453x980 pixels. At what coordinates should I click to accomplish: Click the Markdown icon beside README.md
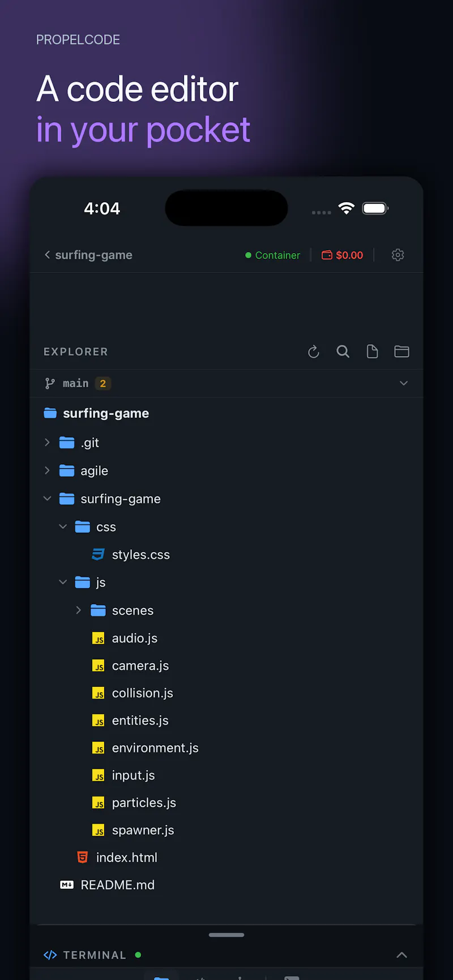click(67, 885)
